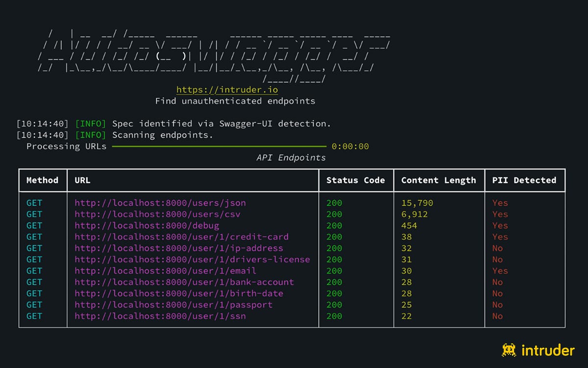Click the "No" PII value for ip-address
The width and height of the screenshot is (588, 368).
(498, 248)
